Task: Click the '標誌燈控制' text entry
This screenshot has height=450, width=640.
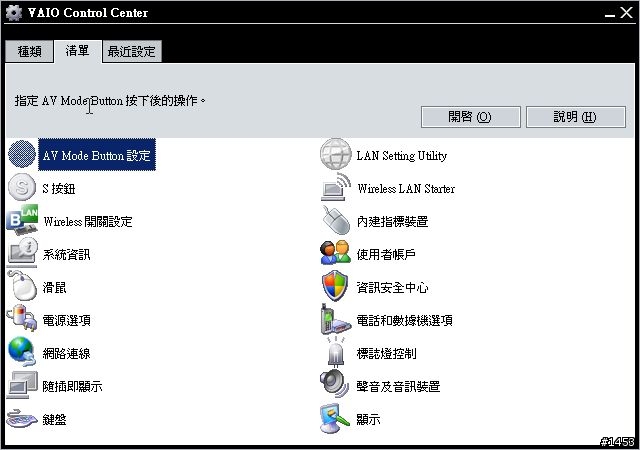Action: coord(386,353)
